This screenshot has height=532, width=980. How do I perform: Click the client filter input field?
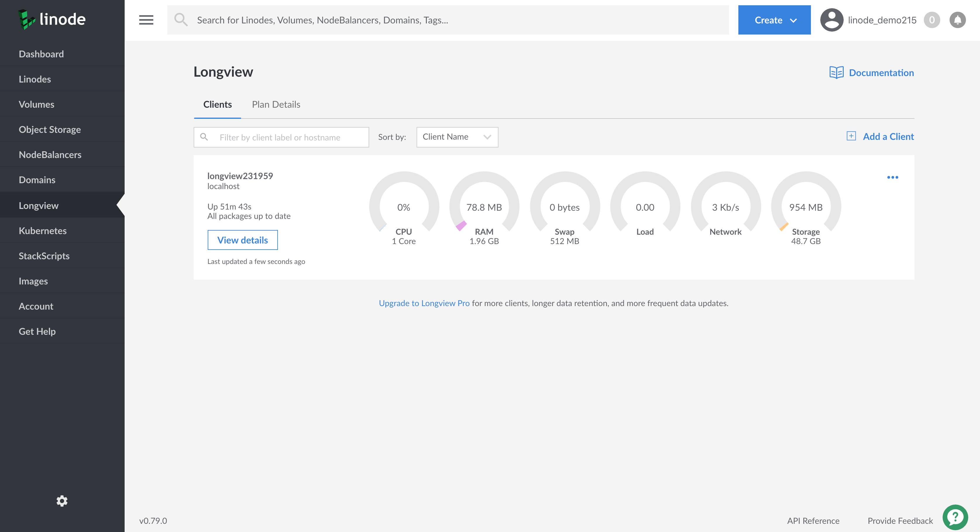[281, 137]
